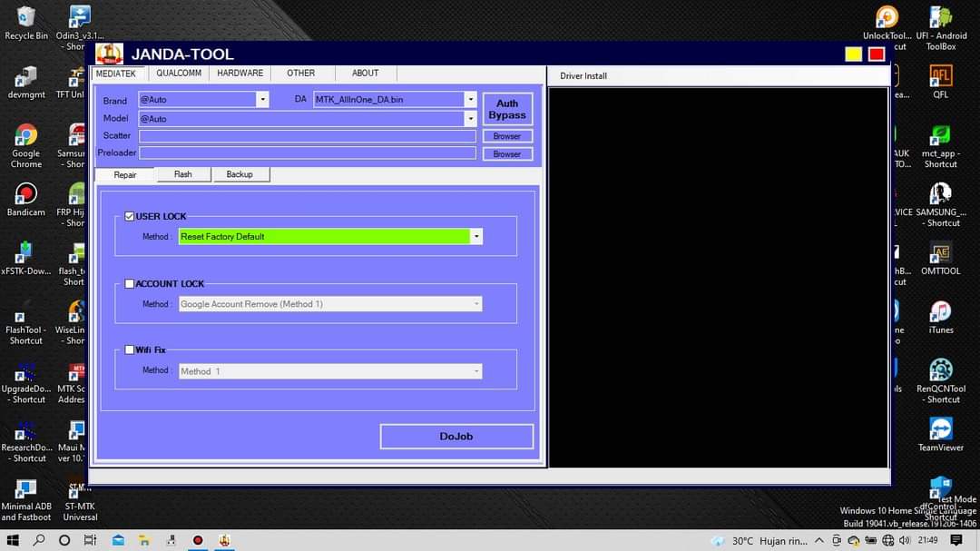
Task: Open the UFI Android ToolBox icon
Action: tap(941, 28)
